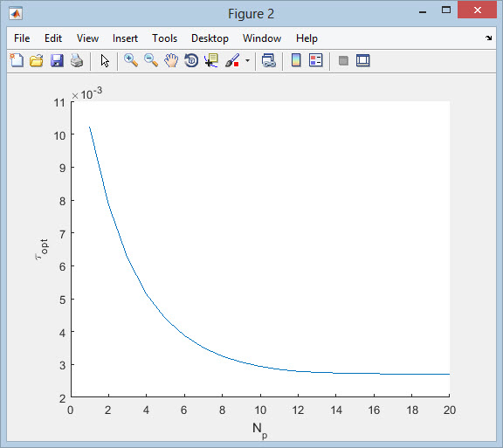Viewport: 503px width, 448px height.
Task: Save the figure with floppy icon
Action: (57, 60)
